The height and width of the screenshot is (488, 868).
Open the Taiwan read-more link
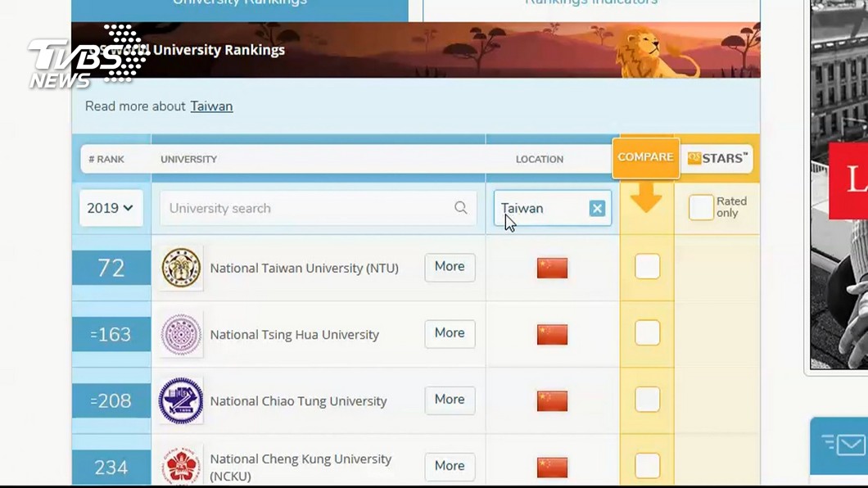pos(211,106)
